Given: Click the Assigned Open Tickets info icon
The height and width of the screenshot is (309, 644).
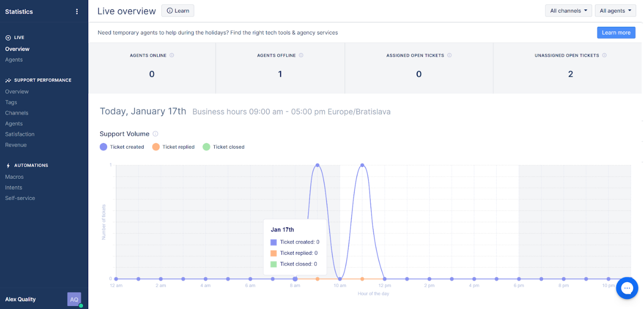Looking at the screenshot, I should pos(449,55).
